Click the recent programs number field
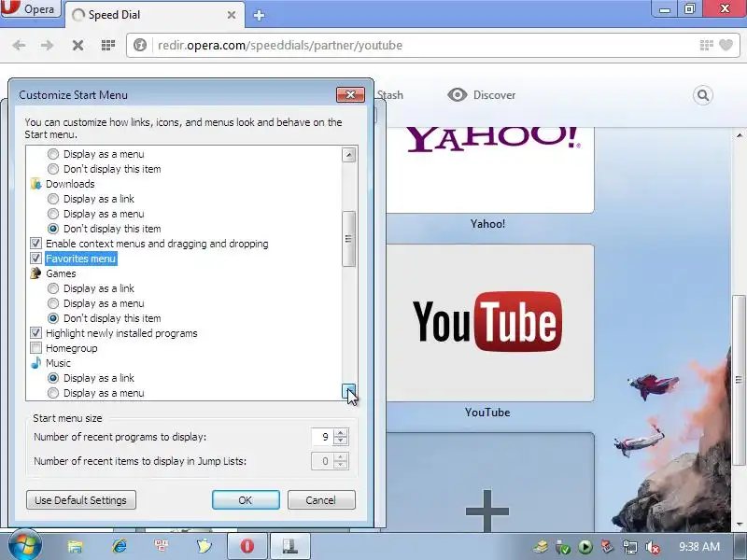 [x=322, y=437]
